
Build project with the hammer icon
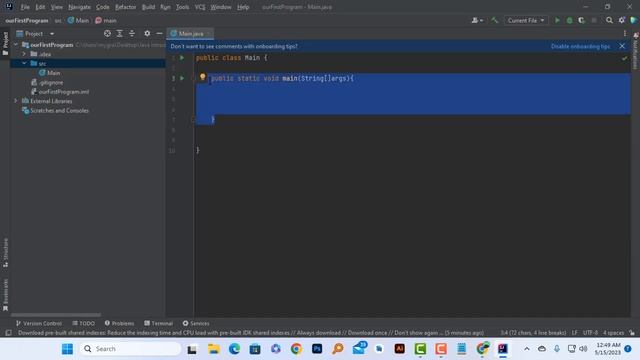click(495, 20)
